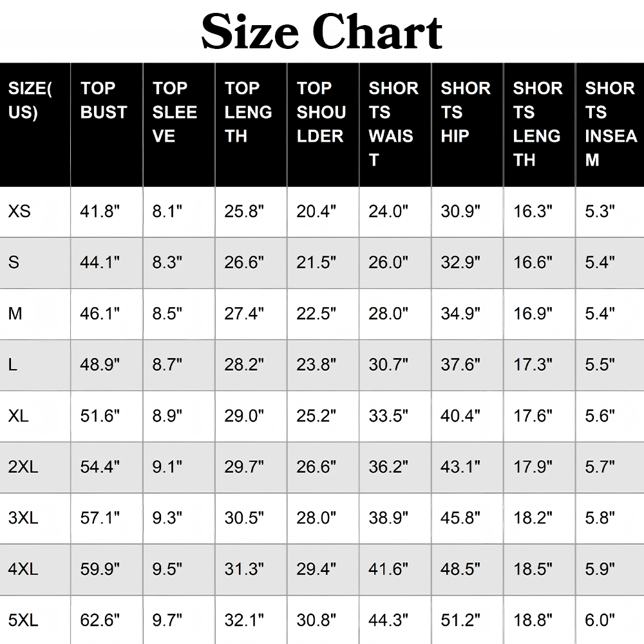Select the 5XL size row label
This screenshot has height=644, width=644.
tap(23, 620)
